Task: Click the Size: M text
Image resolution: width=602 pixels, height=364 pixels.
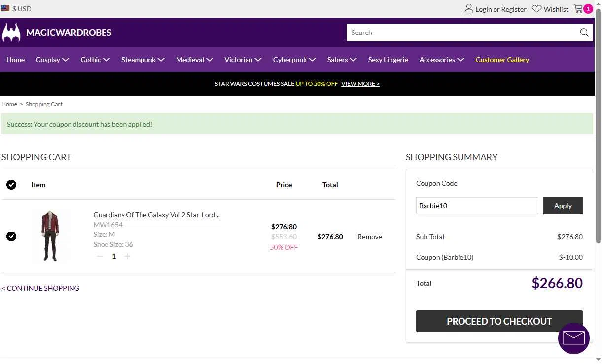Action: (x=104, y=234)
